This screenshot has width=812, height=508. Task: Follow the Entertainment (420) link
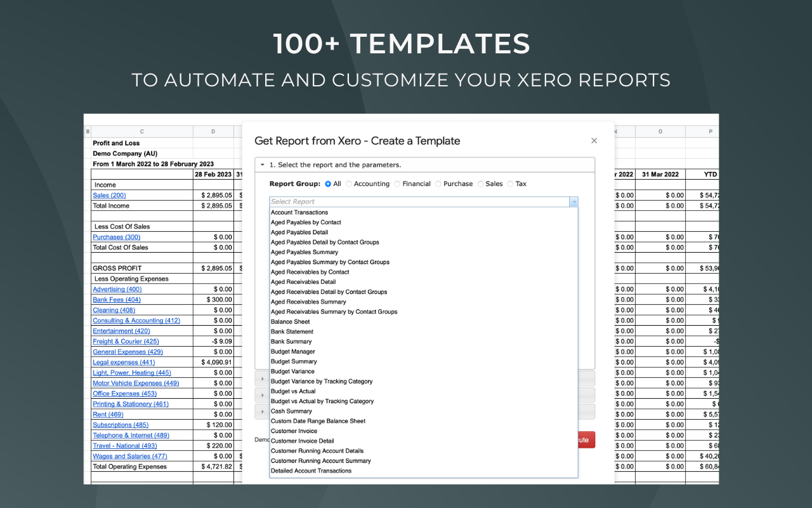pyautogui.click(x=122, y=331)
